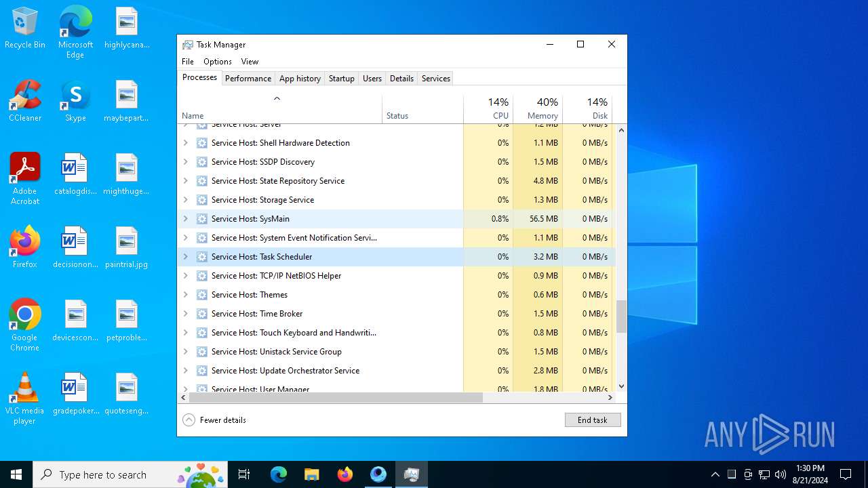Viewport: 868px width, 488px height.
Task: Expand Service Host: SSDP Discovery
Action: (x=186, y=162)
